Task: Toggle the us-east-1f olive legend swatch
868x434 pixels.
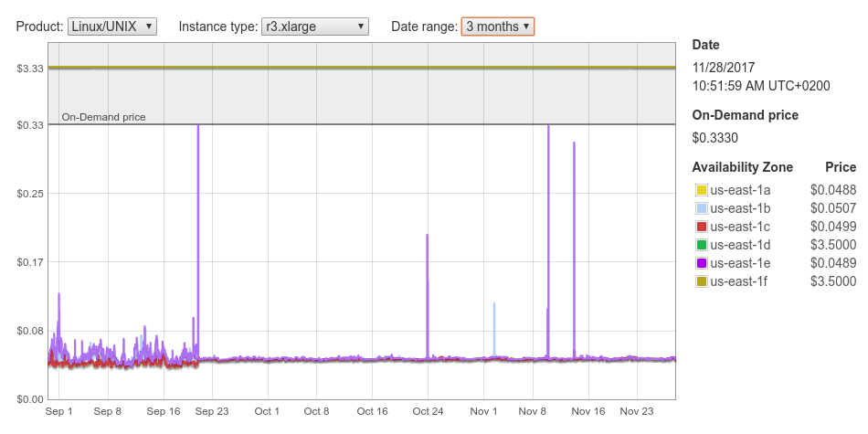Action: (702, 281)
